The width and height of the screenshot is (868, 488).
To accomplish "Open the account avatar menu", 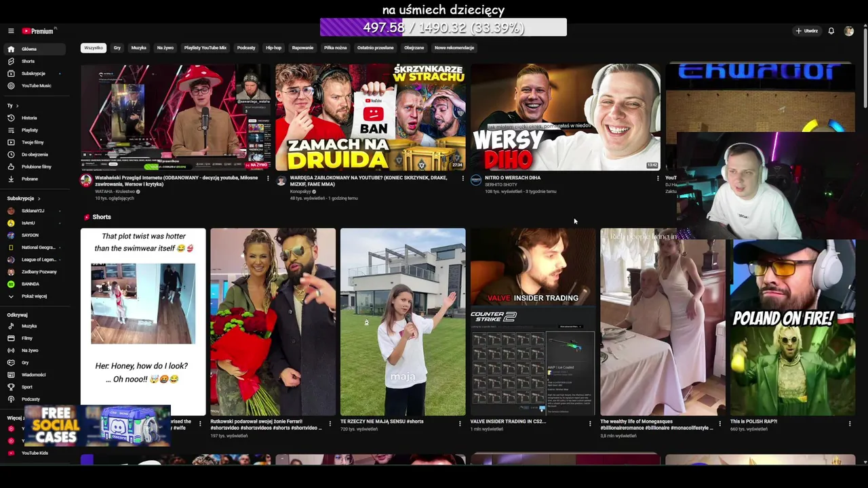I will [849, 31].
